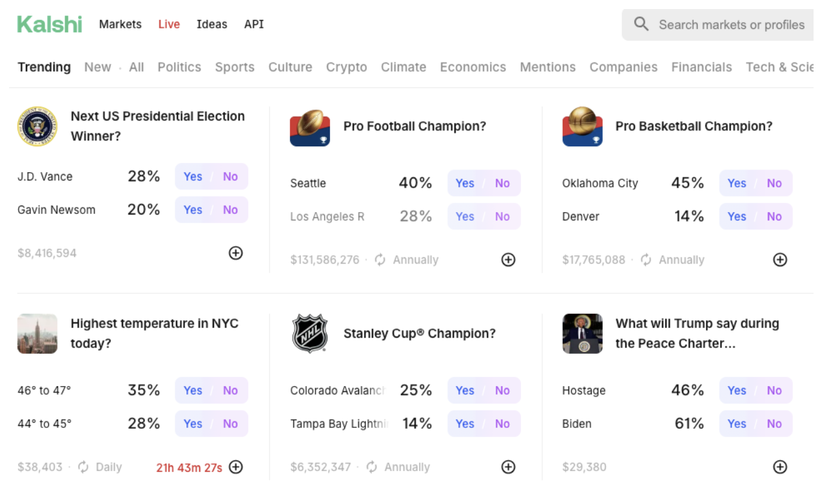Viewport: 820px width, 504px height.
Task: Click the Kalshi logo
Action: pos(50,24)
